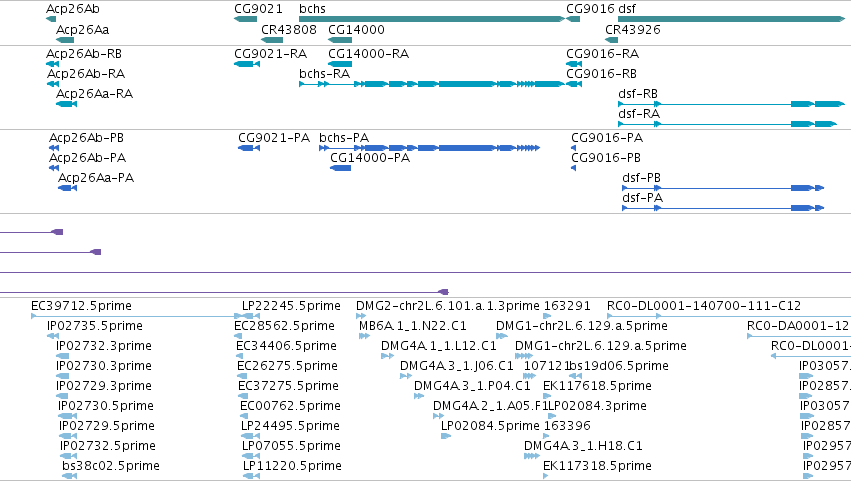The height and width of the screenshot is (481, 851).
Task: Select the EC00762.5prime EST label
Action: point(290,406)
